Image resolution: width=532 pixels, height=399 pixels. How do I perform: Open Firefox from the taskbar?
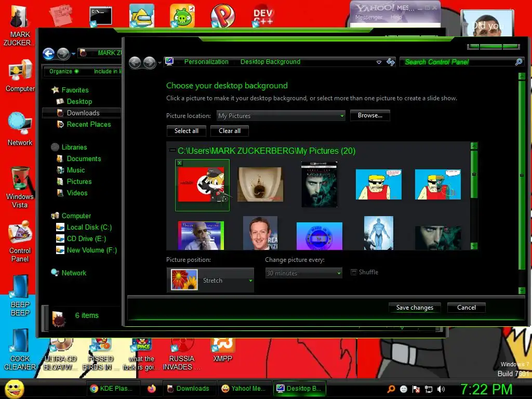click(152, 389)
